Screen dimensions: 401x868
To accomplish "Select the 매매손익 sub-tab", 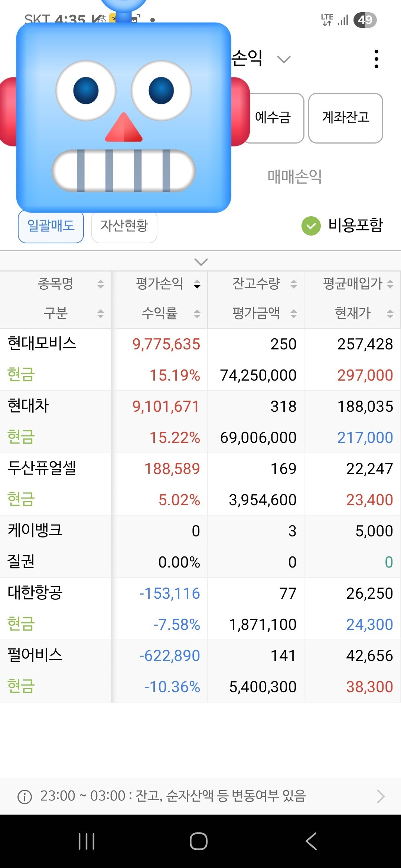I will coord(294,177).
